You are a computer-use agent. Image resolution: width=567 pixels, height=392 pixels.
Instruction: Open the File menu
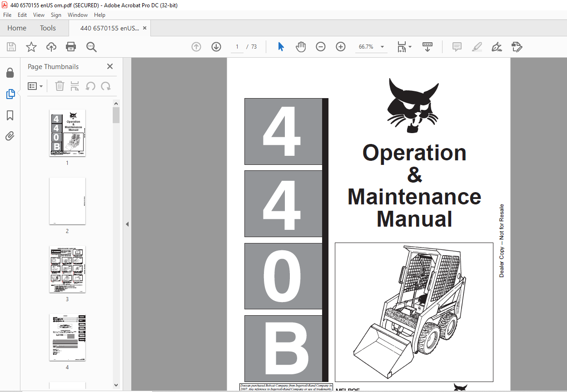coord(7,15)
